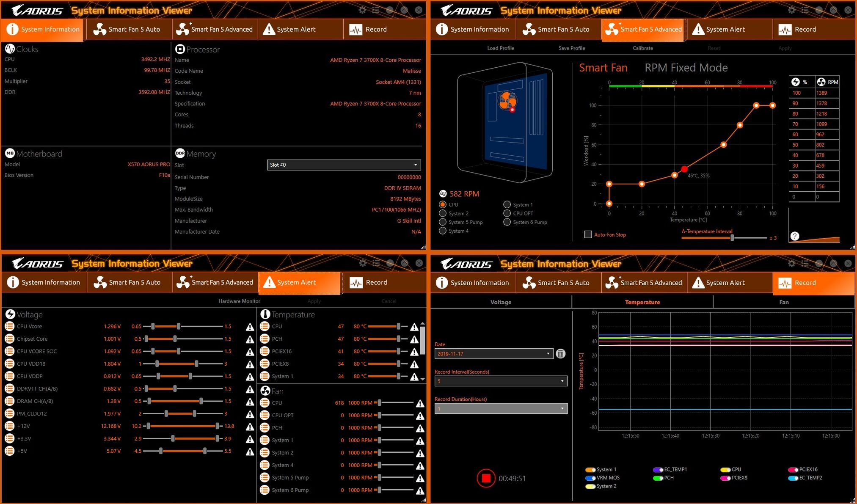Image resolution: width=857 pixels, height=504 pixels.
Task: Click the fan icon in the case diagram
Action: [507, 101]
